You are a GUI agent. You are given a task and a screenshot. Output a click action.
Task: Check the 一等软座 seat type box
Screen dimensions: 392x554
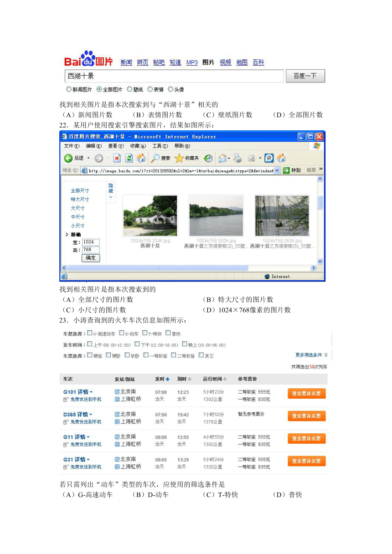pos(146,355)
